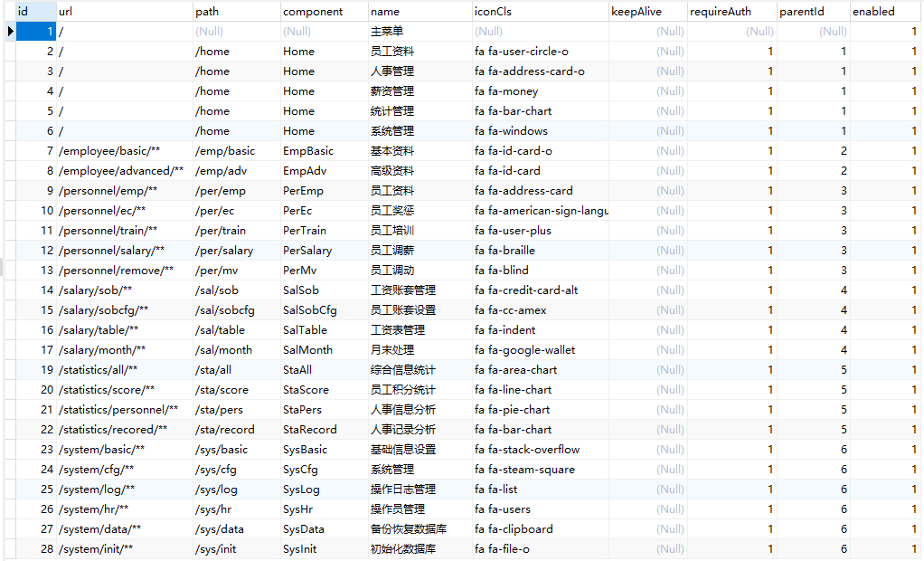Select url cell '/statistics/all/**'
Image resolution: width=924 pixels, height=561 pixels.
click(x=125, y=370)
